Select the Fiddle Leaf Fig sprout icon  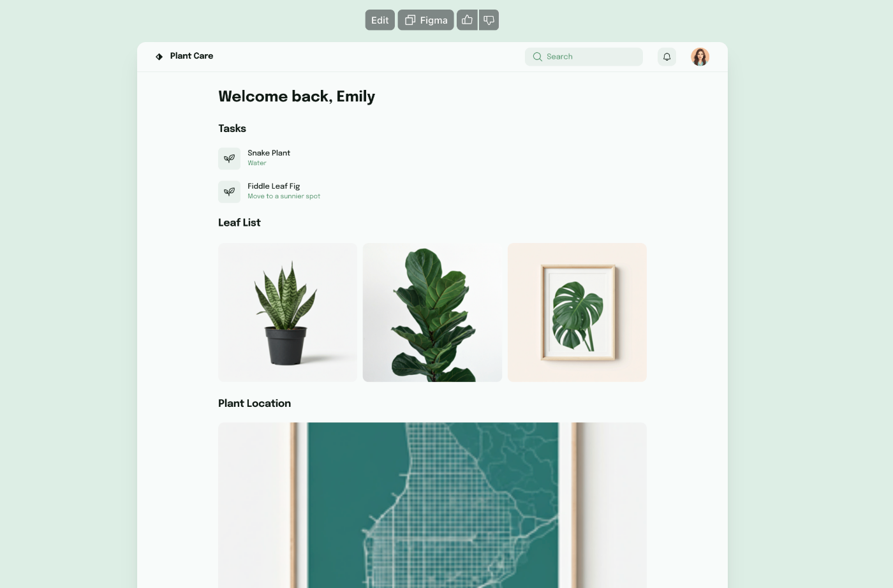coord(230,191)
